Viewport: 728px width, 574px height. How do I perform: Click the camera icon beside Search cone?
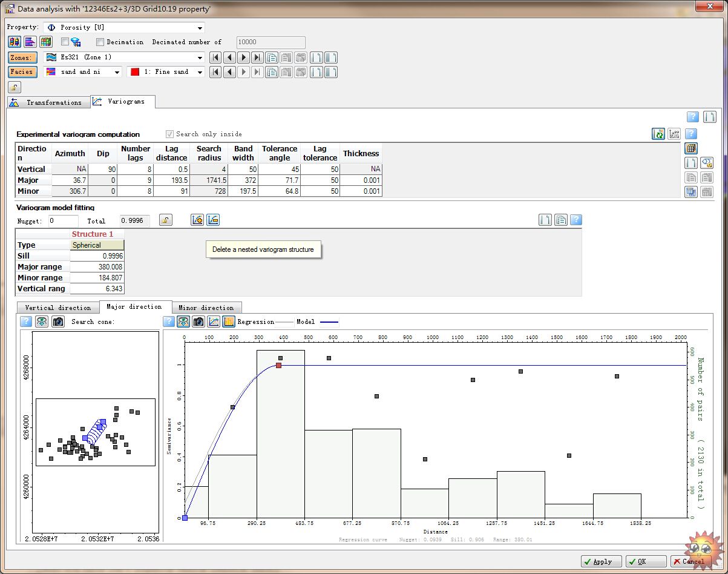(58, 322)
